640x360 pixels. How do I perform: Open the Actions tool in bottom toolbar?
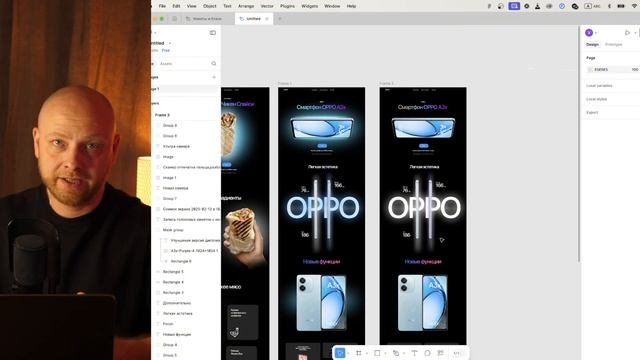point(440,353)
